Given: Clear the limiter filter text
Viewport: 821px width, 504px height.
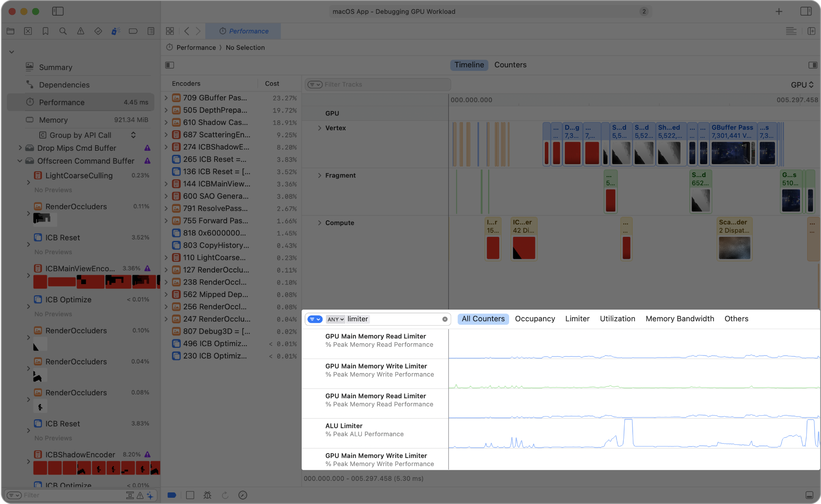Looking at the screenshot, I should 445,319.
